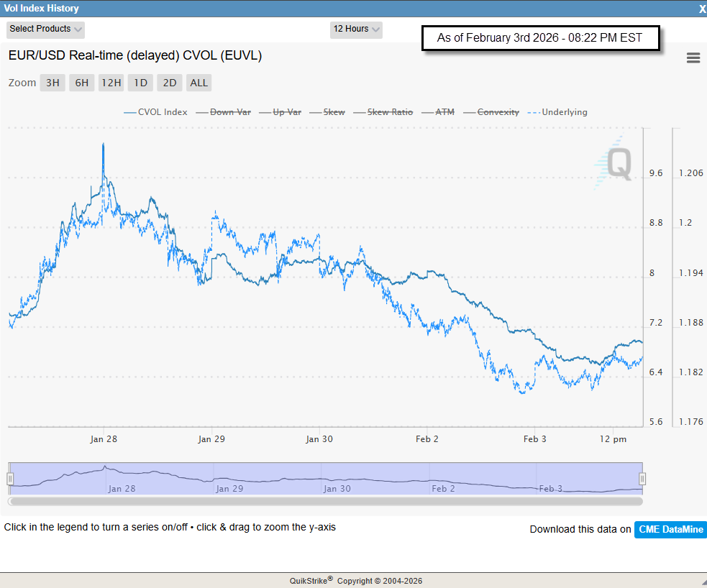Select the 3H zoom preset
The height and width of the screenshot is (588, 707).
pyautogui.click(x=52, y=82)
